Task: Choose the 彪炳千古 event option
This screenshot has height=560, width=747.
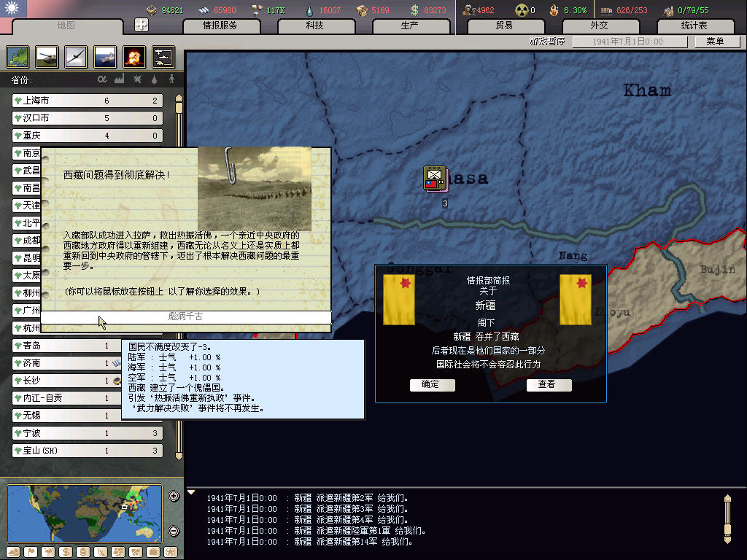Action: tap(186, 317)
